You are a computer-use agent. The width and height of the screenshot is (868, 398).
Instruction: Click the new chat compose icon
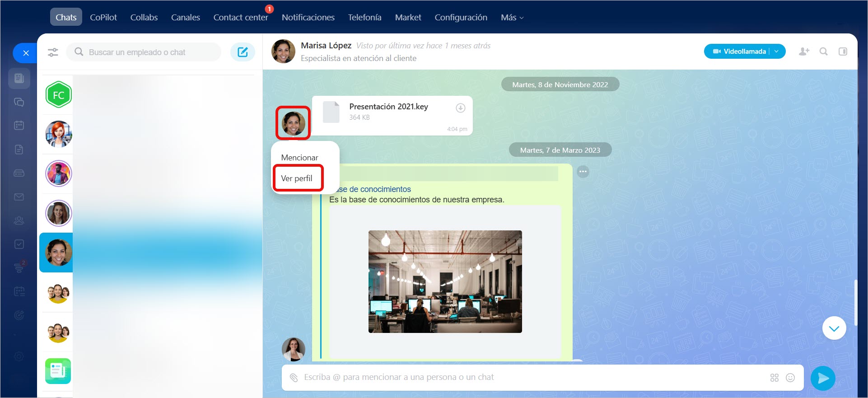243,52
